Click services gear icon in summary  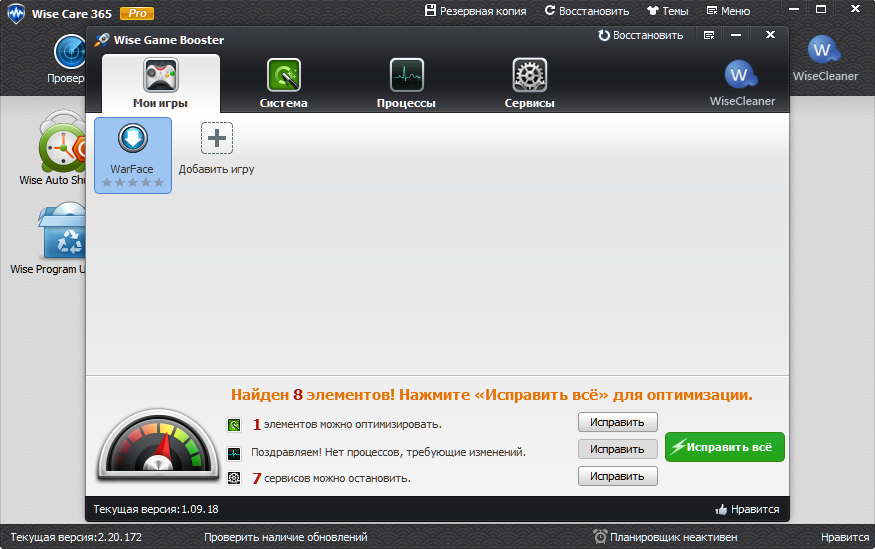point(234,478)
